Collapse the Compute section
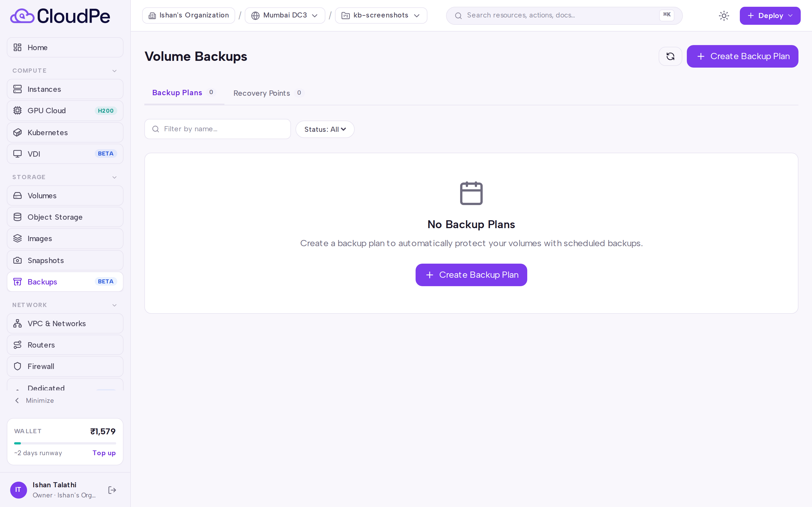This screenshot has height=507, width=812. 114,71
